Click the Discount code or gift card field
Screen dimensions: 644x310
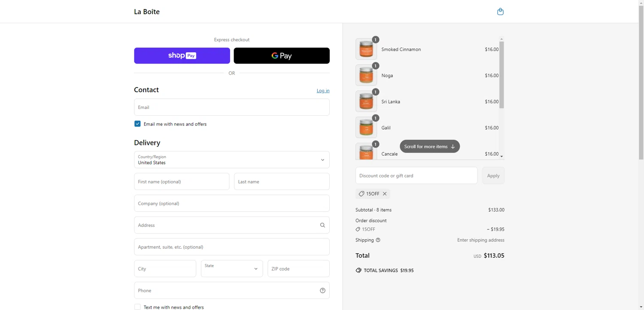point(416,176)
